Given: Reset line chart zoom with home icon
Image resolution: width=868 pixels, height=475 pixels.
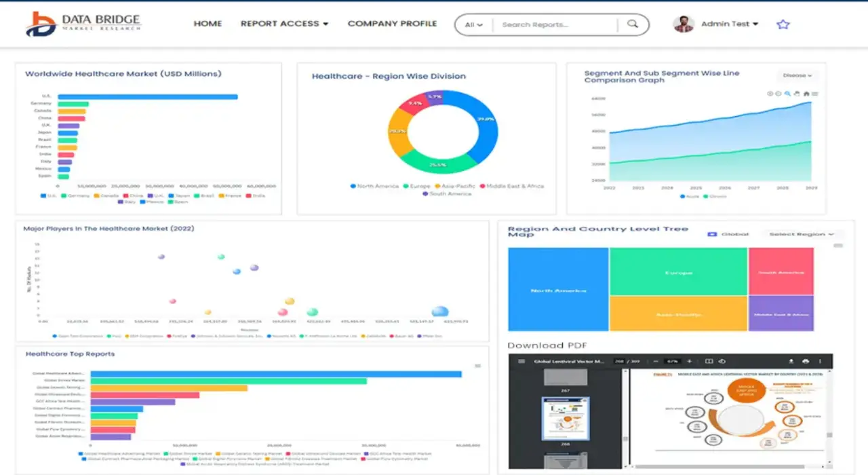Looking at the screenshot, I should point(806,94).
